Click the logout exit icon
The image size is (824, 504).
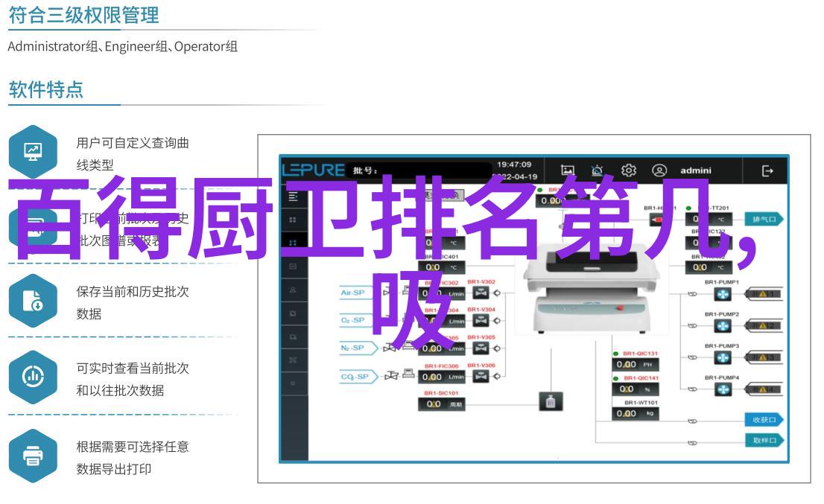click(x=767, y=170)
